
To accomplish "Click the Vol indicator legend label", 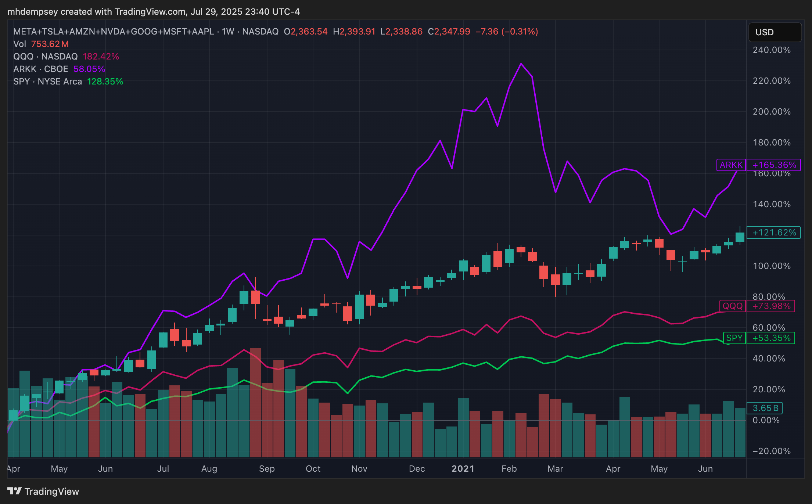I will [x=19, y=44].
